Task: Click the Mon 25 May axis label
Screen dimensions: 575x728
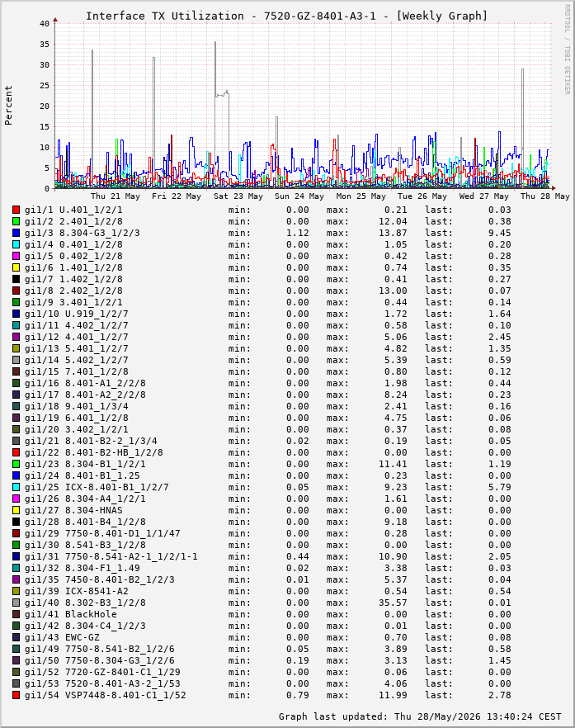Action: coord(361,196)
